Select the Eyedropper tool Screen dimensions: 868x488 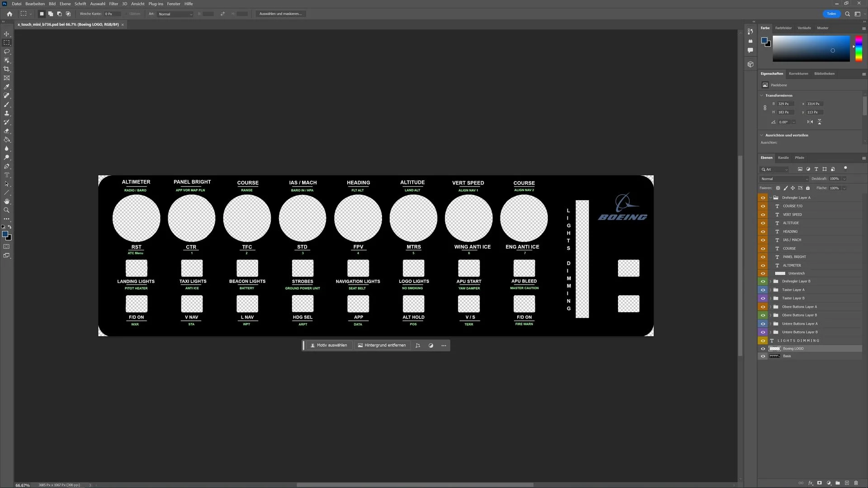7,87
